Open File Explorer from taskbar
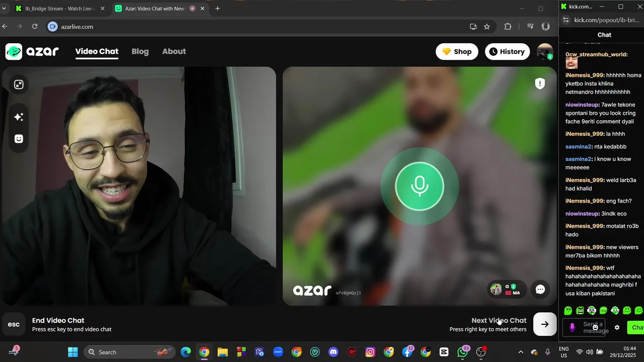The image size is (644, 362). pos(222,352)
